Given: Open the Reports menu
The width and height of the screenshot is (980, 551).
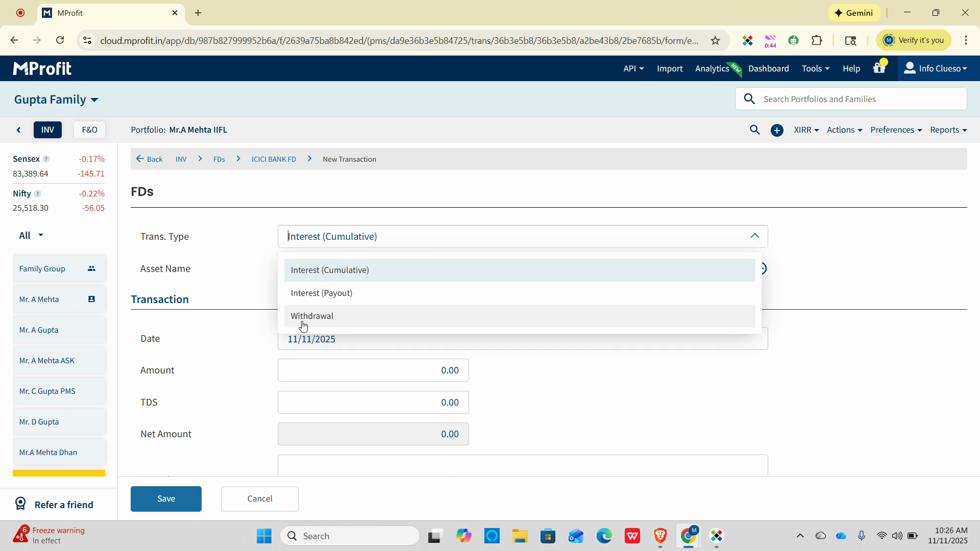Looking at the screenshot, I should pyautogui.click(x=948, y=130).
